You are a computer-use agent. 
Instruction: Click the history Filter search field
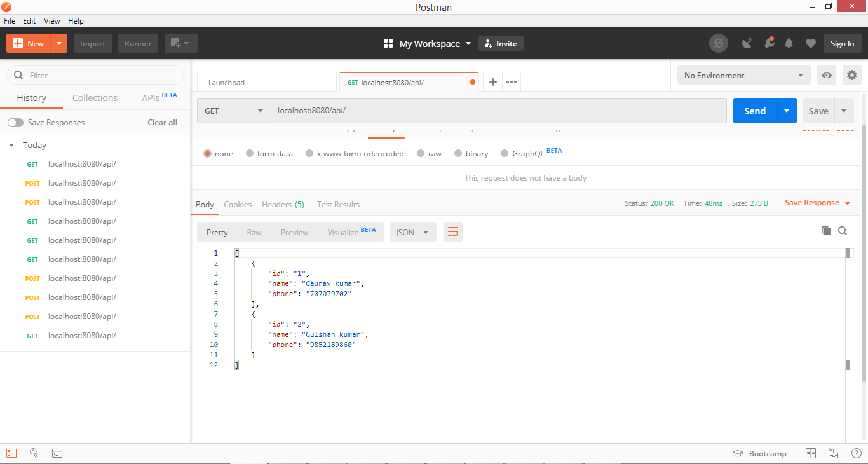point(95,75)
